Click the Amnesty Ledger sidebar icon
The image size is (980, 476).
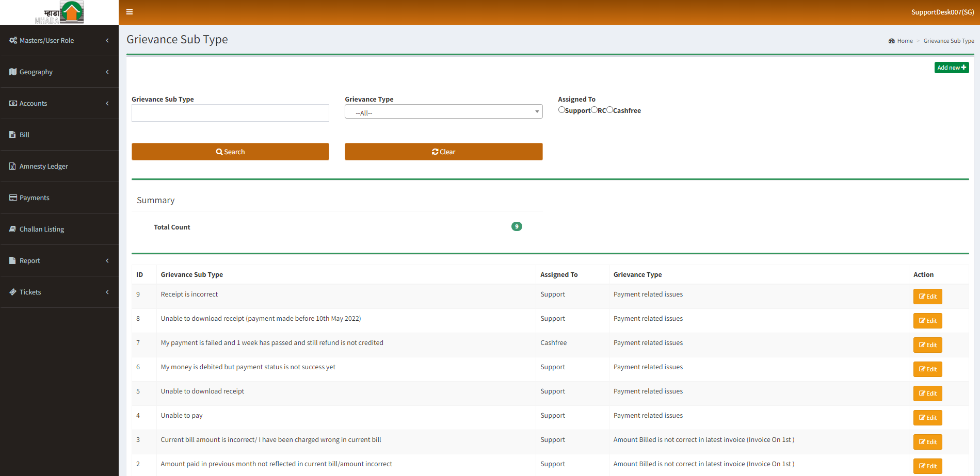[13, 166]
